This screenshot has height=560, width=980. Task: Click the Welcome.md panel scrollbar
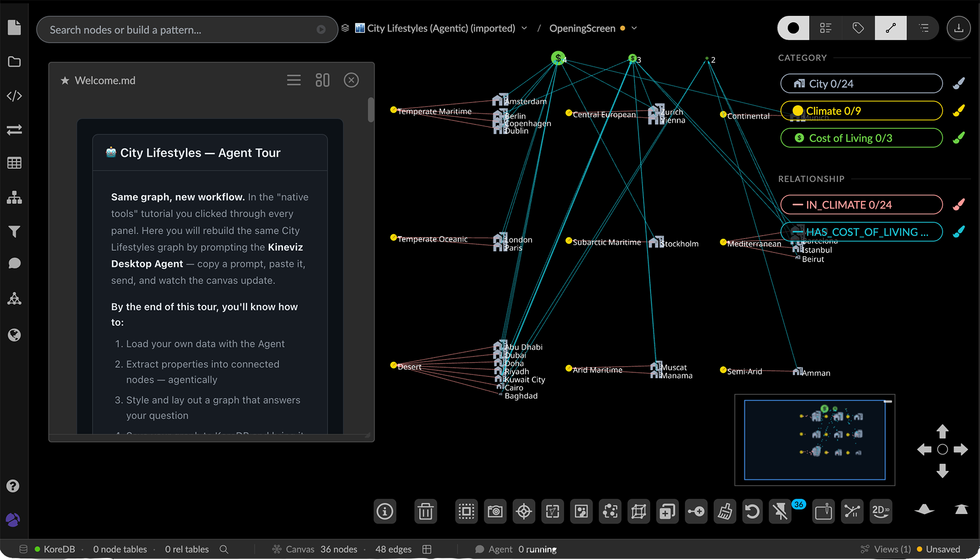pos(371,110)
